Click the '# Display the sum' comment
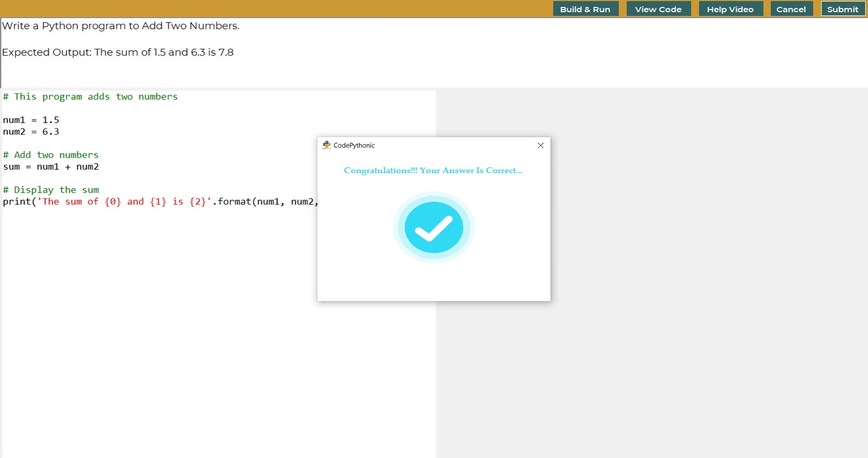The height and width of the screenshot is (458, 868). pyautogui.click(x=51, y=190)
